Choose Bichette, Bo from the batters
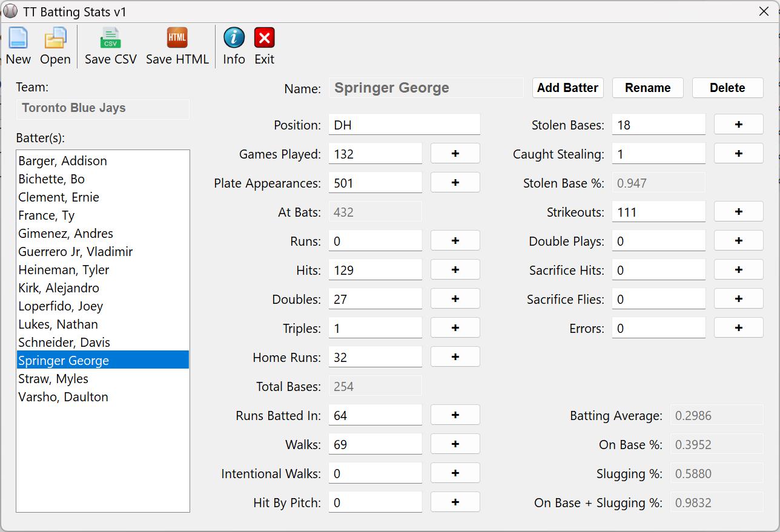Viewport: 780px width, 532px height. tap(51, 179)
